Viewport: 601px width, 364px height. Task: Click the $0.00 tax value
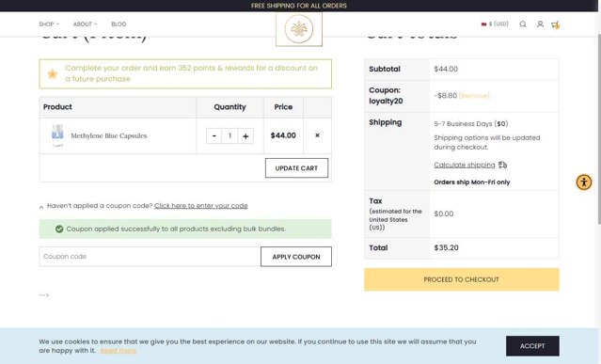(444, 214)
